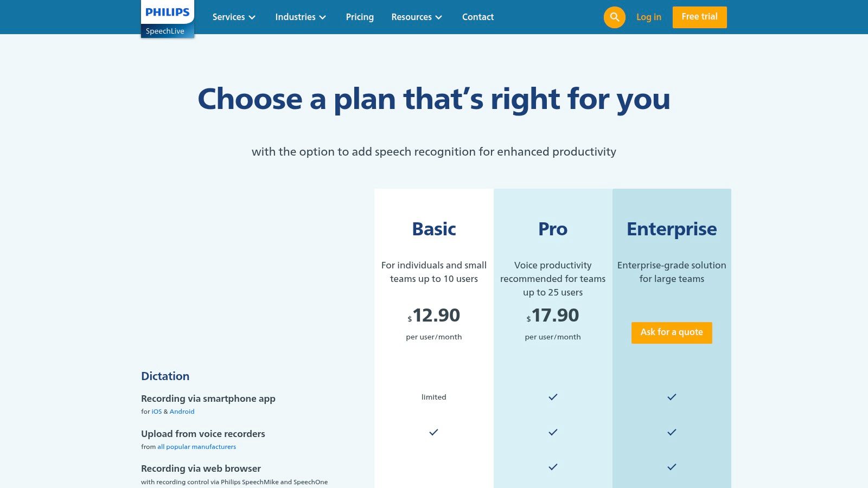This screenshot has height=488, width=868.
Task: Expand the Services dropdown menu
Action: 234,17
